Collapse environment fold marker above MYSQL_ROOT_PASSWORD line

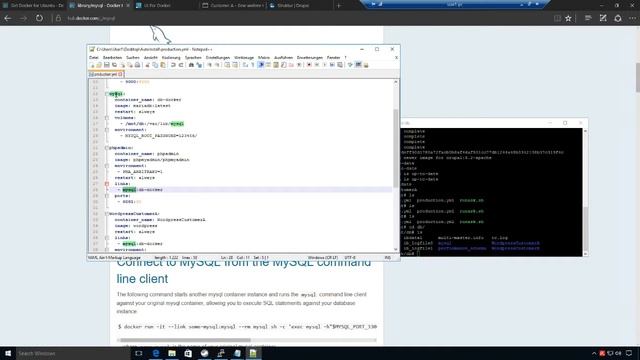107,130
